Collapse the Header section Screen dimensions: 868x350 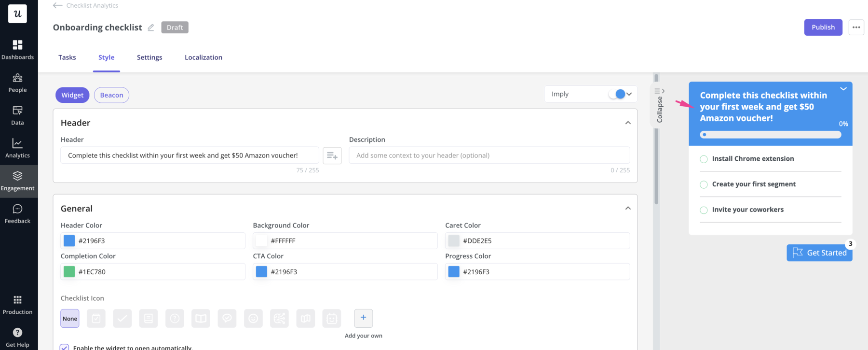point(627,123)
